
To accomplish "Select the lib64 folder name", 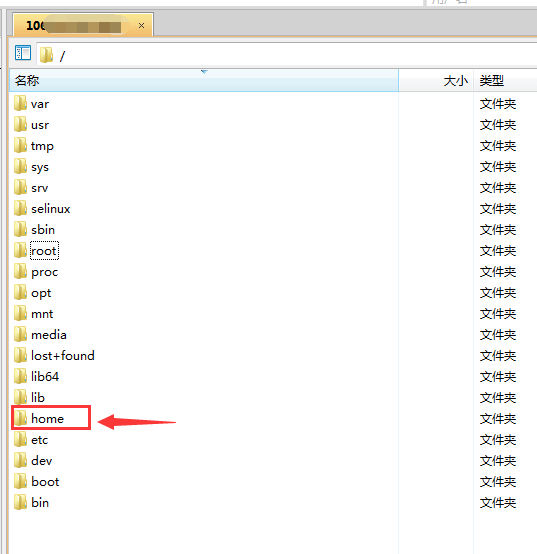I will point(45,377).
